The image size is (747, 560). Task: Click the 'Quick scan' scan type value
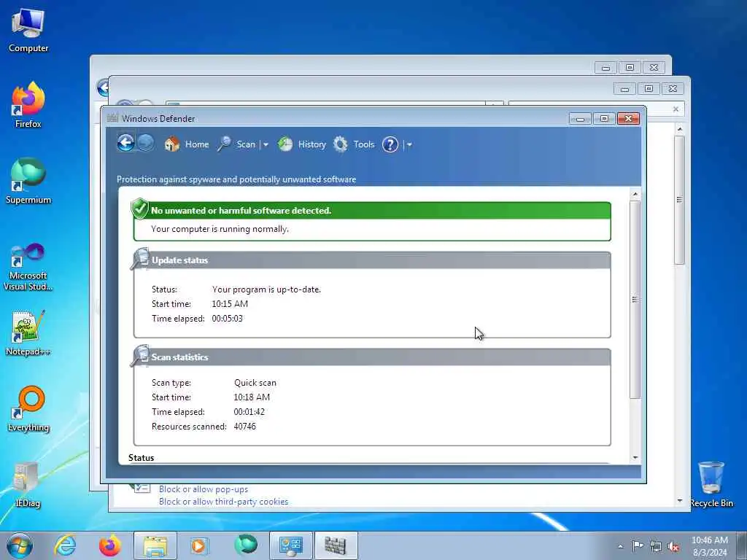coord(255,382)
